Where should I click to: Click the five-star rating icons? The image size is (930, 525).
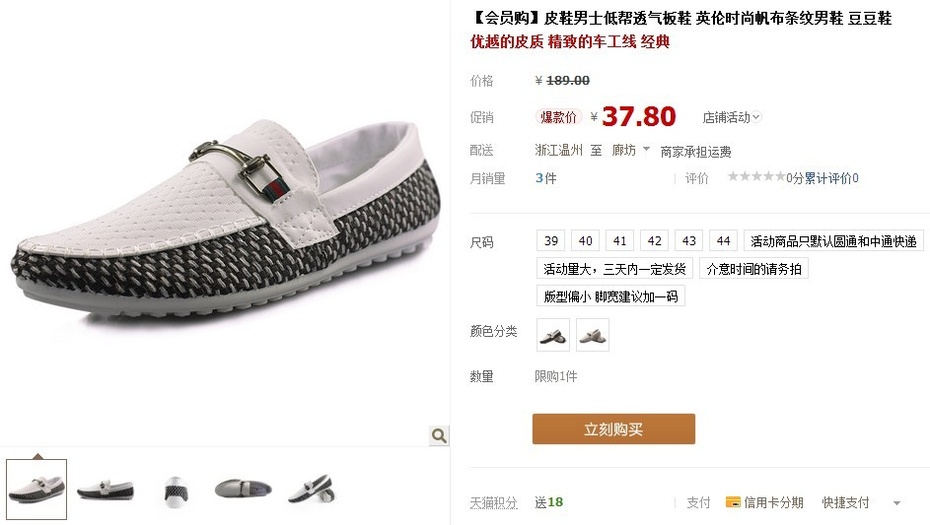point(757,176)
